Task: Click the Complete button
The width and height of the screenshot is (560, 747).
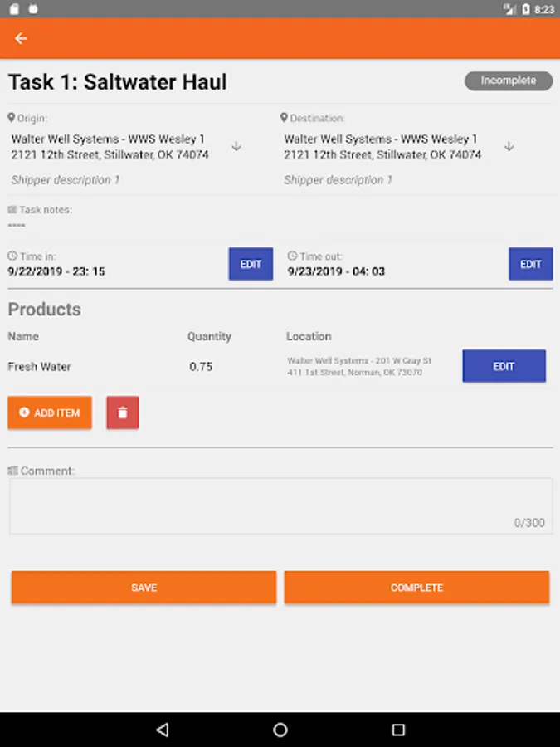Action: click(x=416, y=588)
